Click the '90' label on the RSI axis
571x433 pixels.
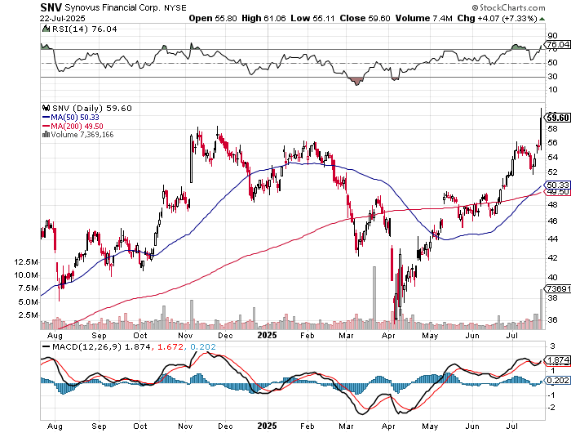[552, 36]
